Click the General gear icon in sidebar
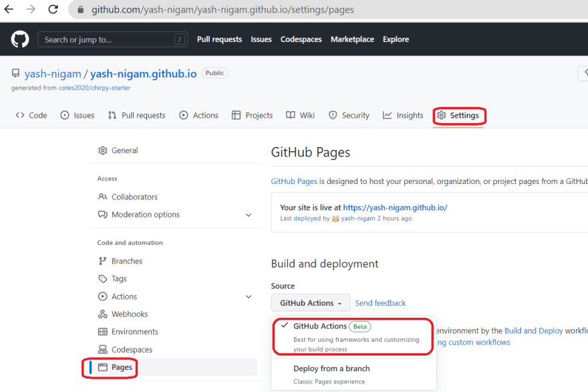 coord(102,151)
